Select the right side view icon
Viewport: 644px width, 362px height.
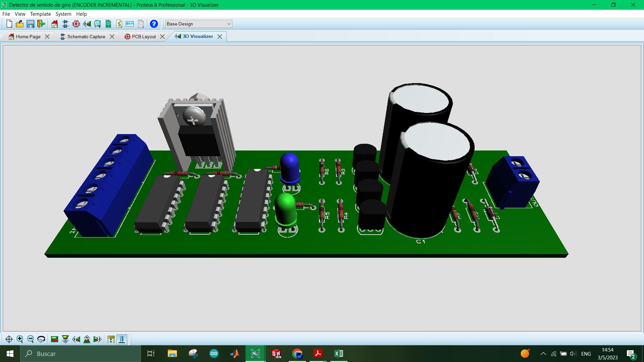pos(98,339)
